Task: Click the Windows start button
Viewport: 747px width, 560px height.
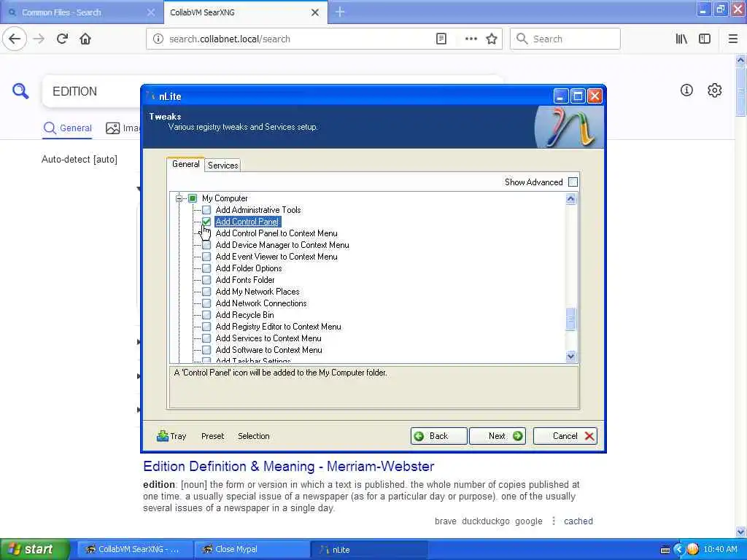Action: click(x=34, y=549)
